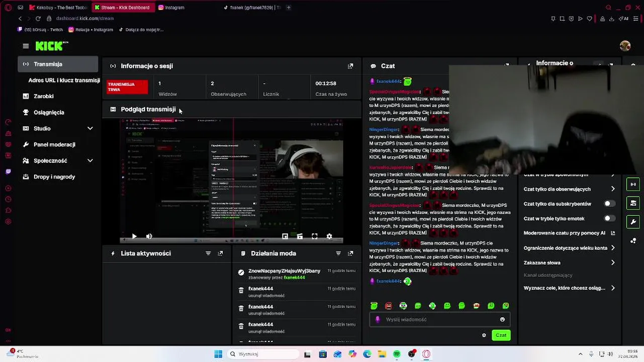Open Moderowanie czatu przy pomocy AI
The width and height of the screenshot is (644, 362).
(x=569, y=233)
